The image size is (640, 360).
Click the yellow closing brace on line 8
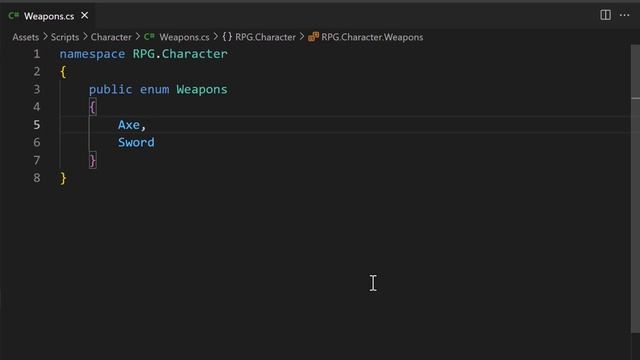(x=63, y=178)
